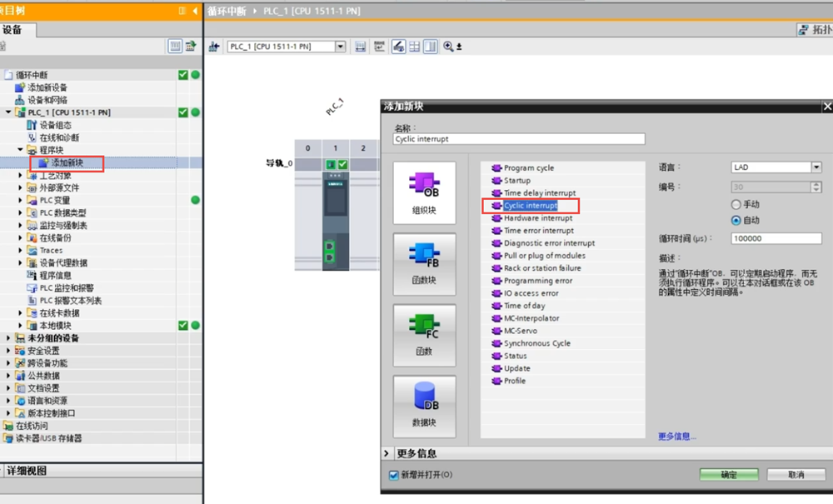Select the 函数块 (FB) block type icon
Screen dimensions: 833x504
click(x=424, y=263)
